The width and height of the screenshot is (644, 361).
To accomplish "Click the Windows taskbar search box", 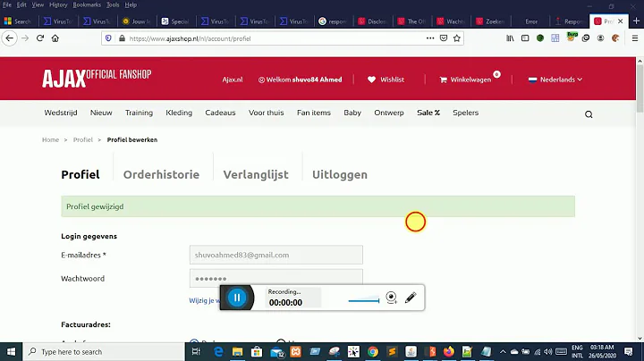I will [104, 351].
